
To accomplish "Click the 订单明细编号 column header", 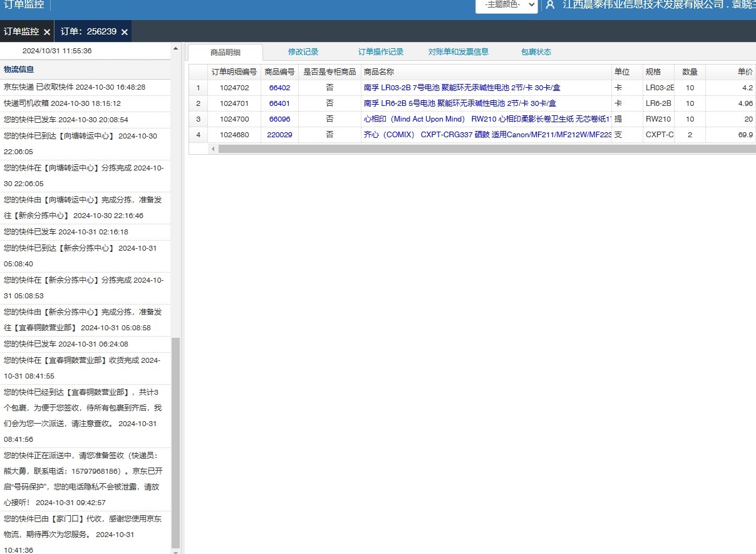I will tap(234, 72).
